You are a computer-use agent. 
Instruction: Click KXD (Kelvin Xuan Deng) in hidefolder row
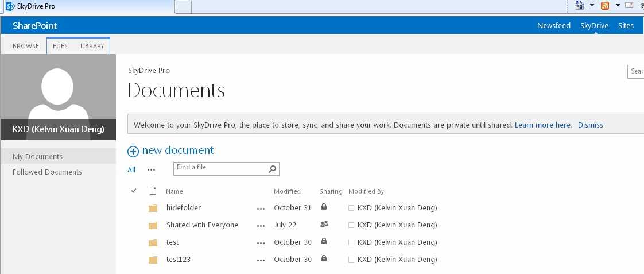pyautogui.click(x=397, y=208)
